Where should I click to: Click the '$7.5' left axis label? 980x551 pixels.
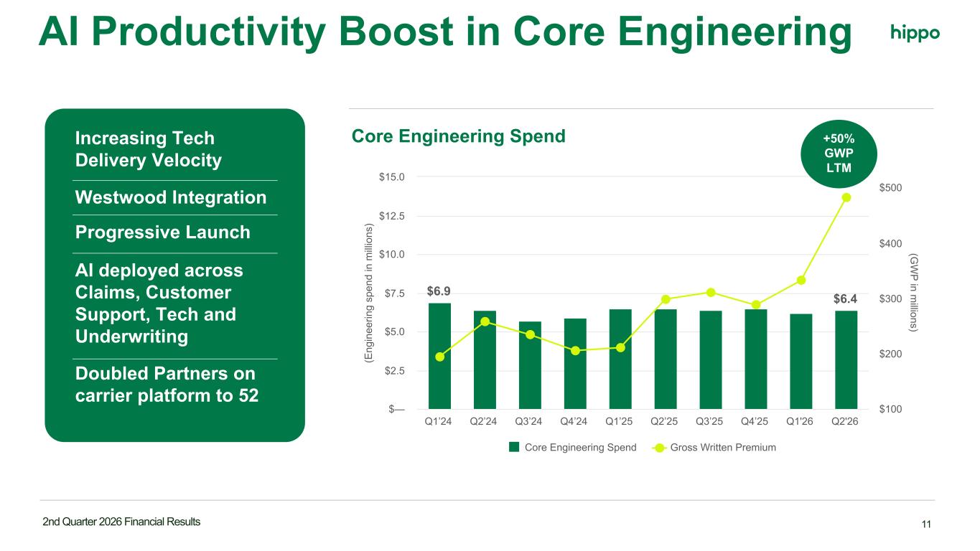click(394, 293)
